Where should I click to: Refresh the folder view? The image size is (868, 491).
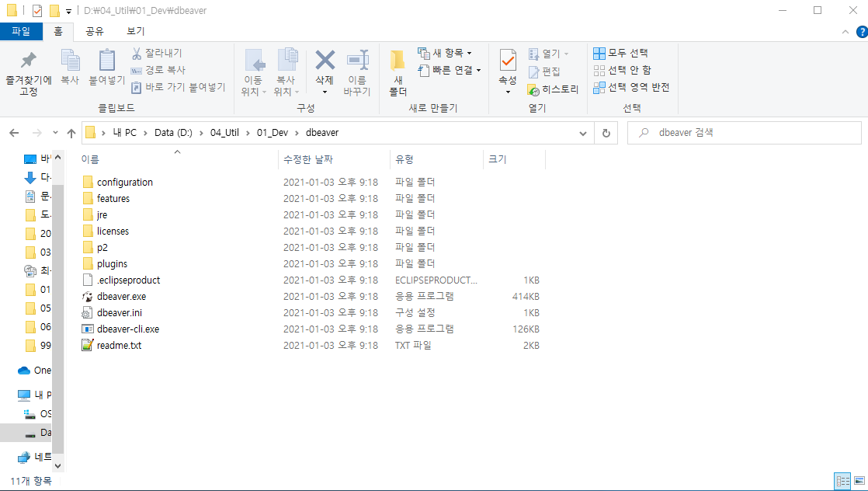click(x=606, y=133)
